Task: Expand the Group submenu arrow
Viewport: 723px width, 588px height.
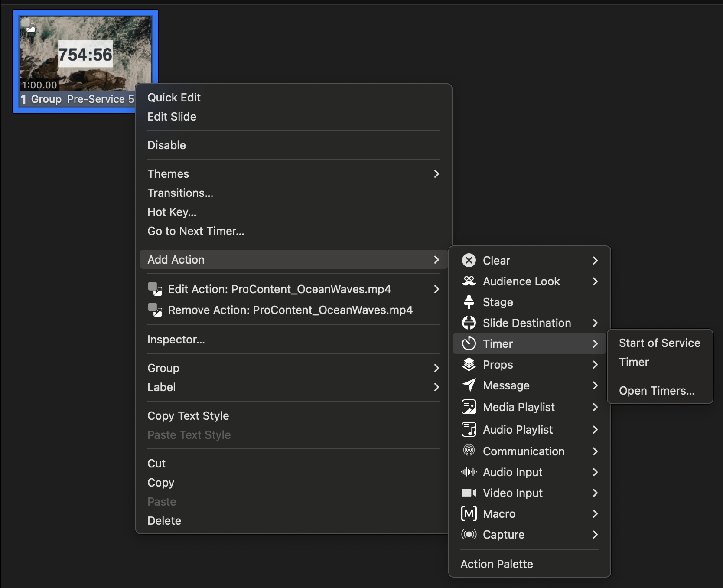Action: [436, 368]
